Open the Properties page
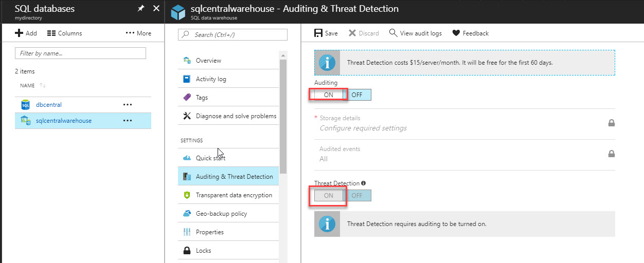 click(x=228, y=232)
